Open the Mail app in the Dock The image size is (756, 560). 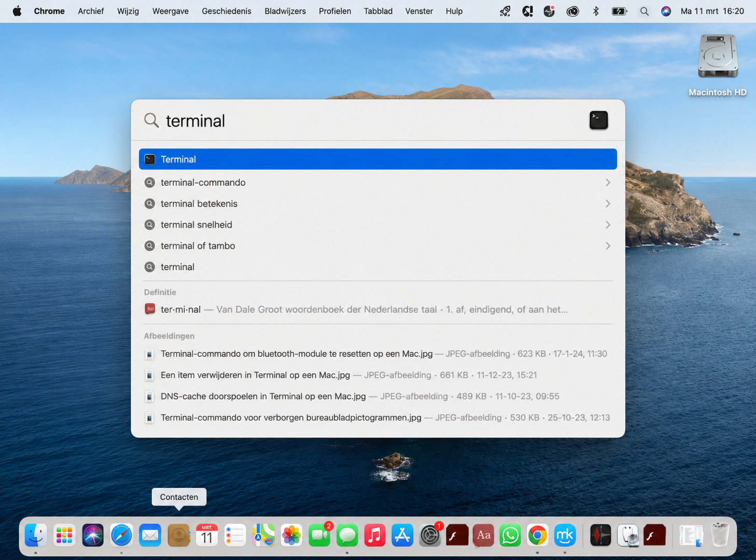pyautogui.click(x=150, y=535)
